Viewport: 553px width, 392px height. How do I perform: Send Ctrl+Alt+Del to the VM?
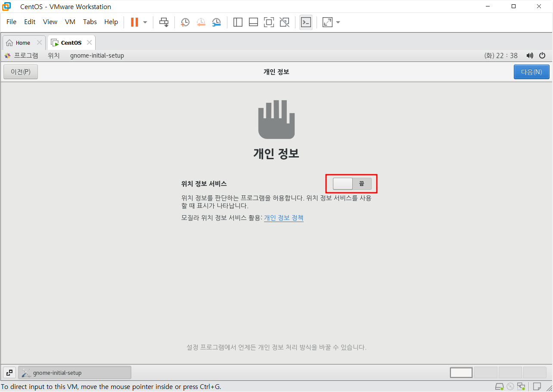[x=164, y=22]
